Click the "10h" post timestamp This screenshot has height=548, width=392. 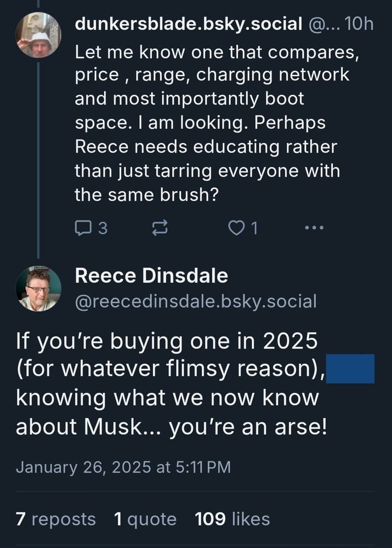pyautogui.click(x=361, y=24)
